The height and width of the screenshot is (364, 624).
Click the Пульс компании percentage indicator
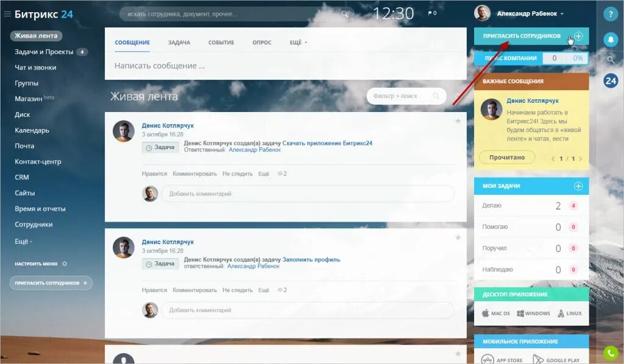pyautogui.click(x=578, y=58)
